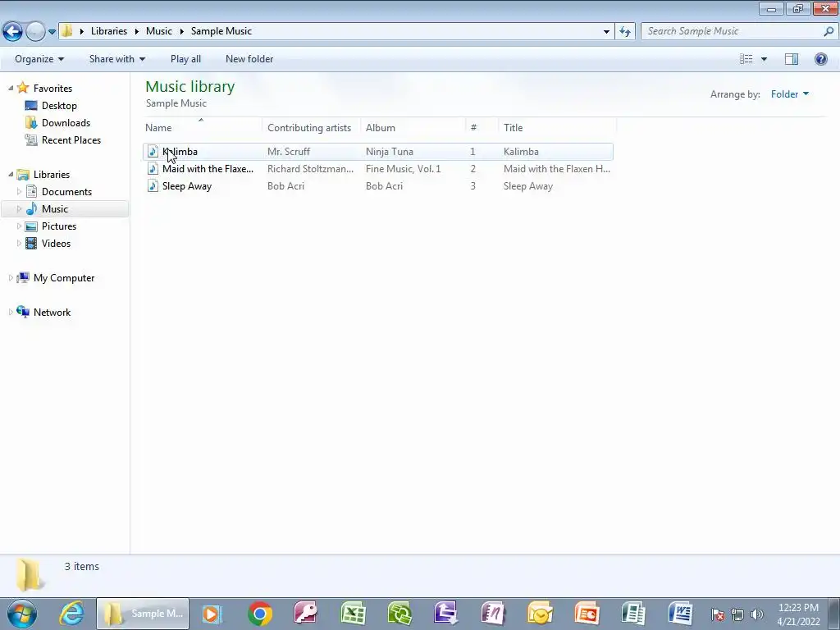Open Microsoft OneNote from the taskbar

[x=493, y=614]
